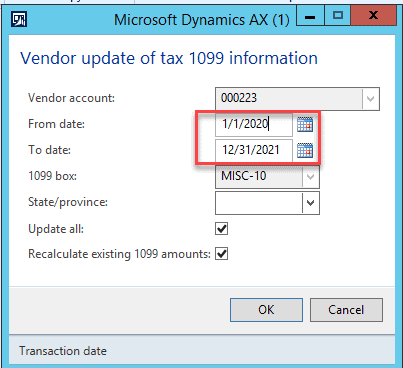Open the To date calendar picker

(305, 150)
